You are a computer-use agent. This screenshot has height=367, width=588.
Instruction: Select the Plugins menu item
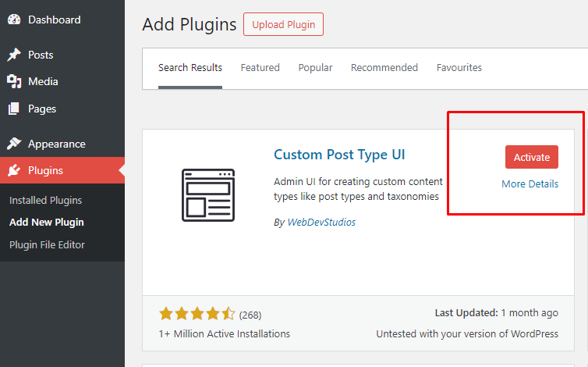coord(62,170)
